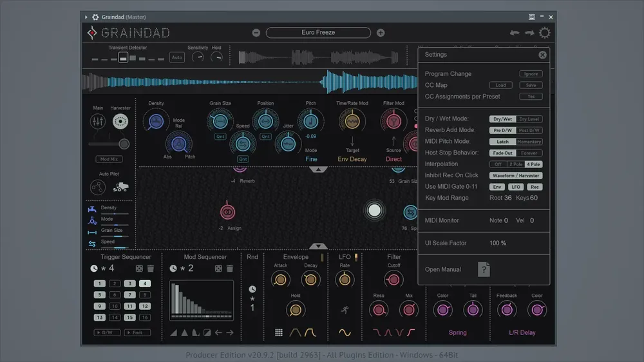Set Interpolation to 2 Pole
This screenshot has width=644, height=362.
click(x=515, y=164)
